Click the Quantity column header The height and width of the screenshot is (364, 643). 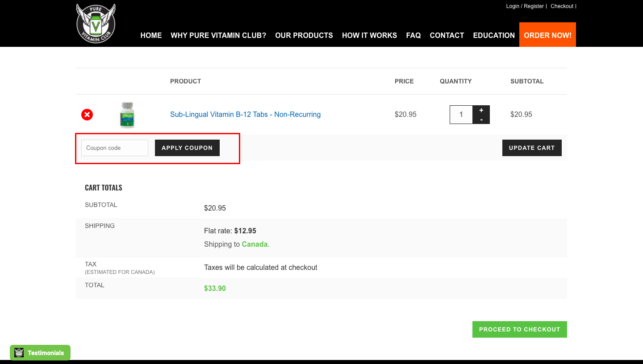(x=455, y=81)
